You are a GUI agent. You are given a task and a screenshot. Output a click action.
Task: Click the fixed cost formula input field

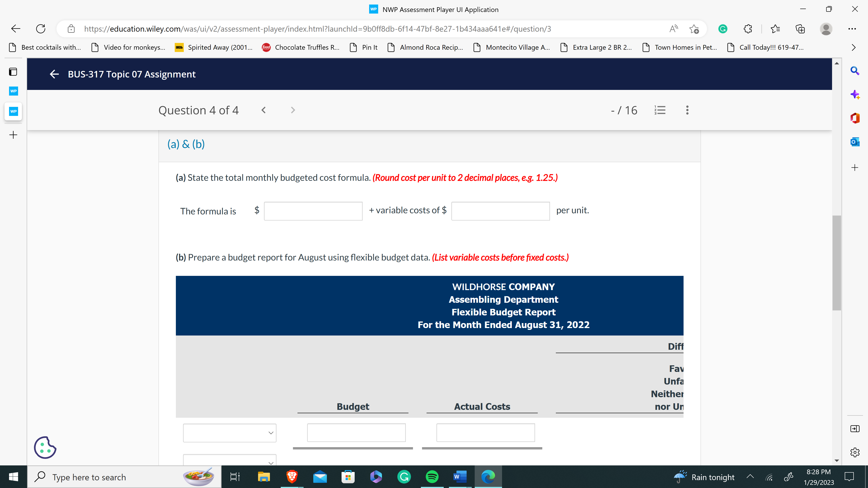coord(313,211)
